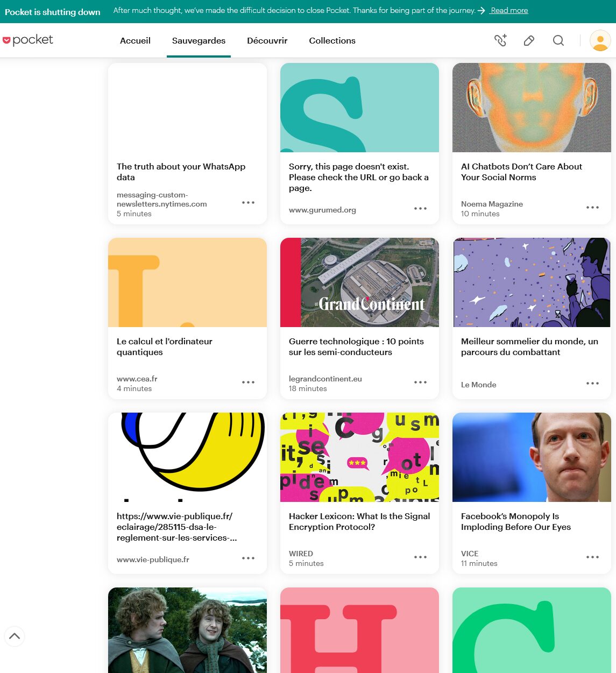The image size is (616, 673).
Task: Click the www.gurumed.org source label
Action: click(x=322, y=210)
